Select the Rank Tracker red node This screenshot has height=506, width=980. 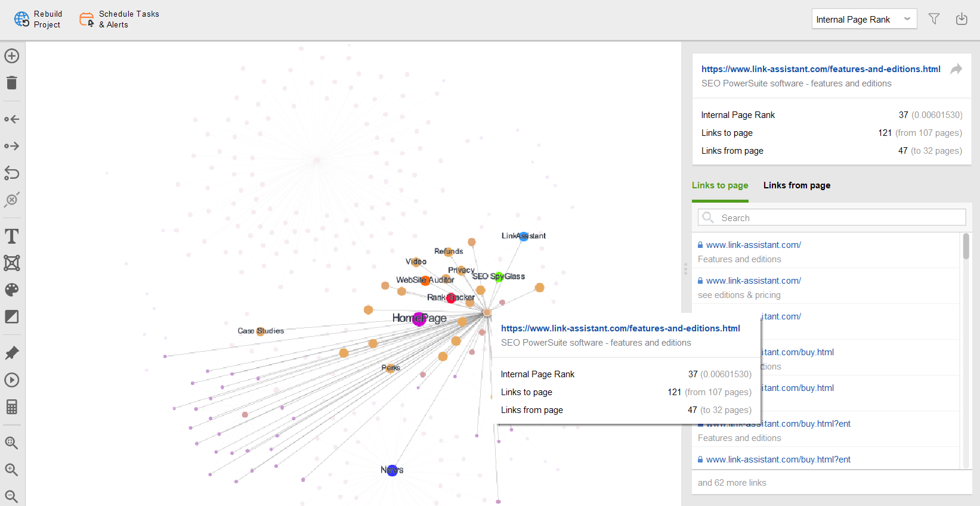tap(452, 298)
